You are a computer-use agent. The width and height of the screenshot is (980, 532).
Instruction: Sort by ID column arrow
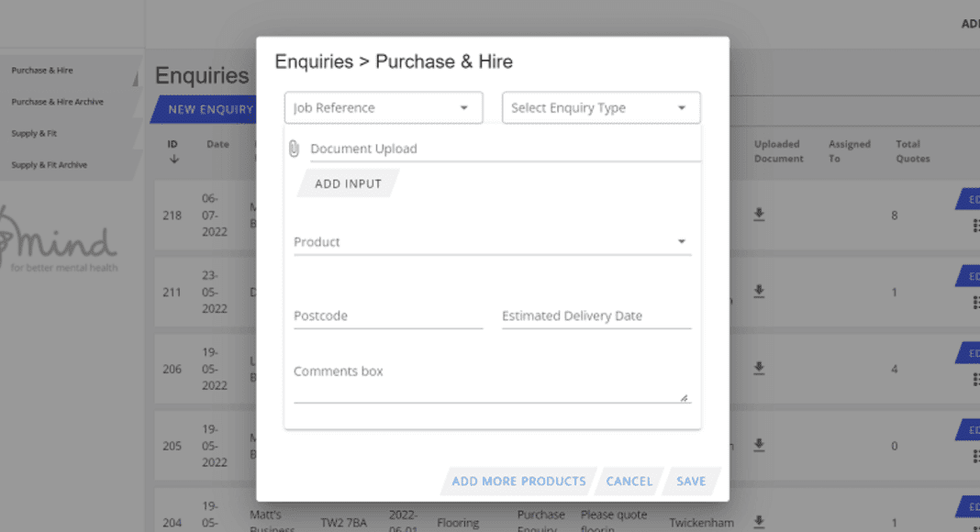tap(173, 160)
